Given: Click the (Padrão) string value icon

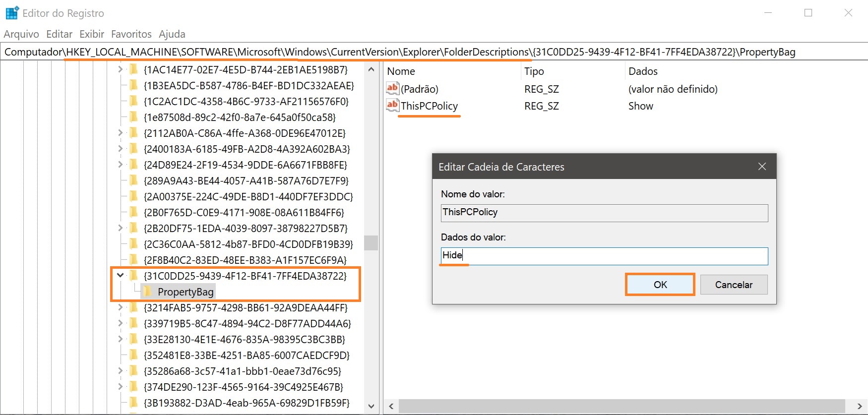Looking at the screenshot, I should 392,89.
